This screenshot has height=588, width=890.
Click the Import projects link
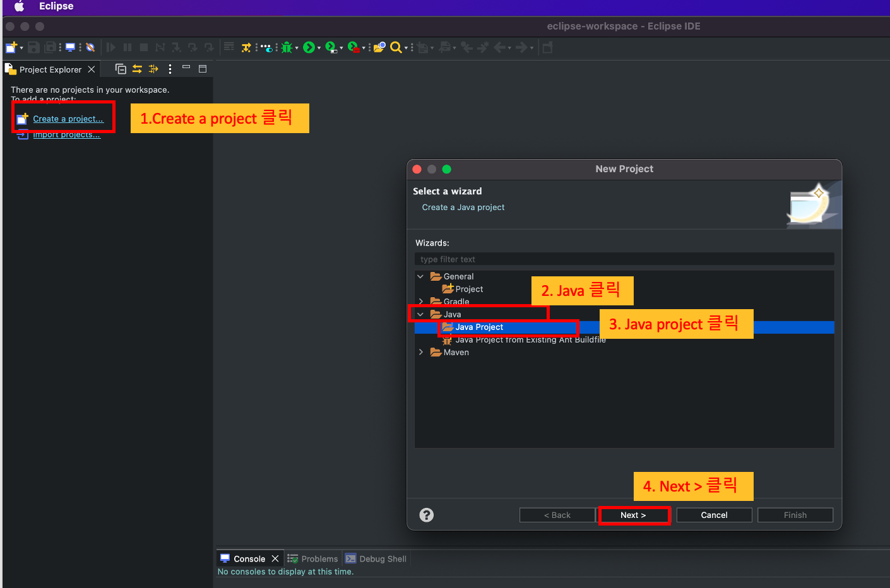click(x=67, y=134)
